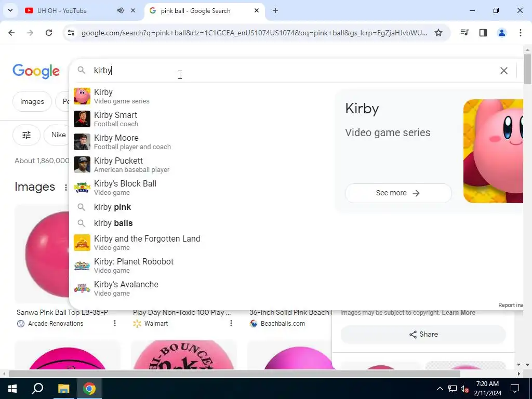532x399 pixels.
Task: Mute the UH OH YouTube tab audio
Action: [121, 10]
